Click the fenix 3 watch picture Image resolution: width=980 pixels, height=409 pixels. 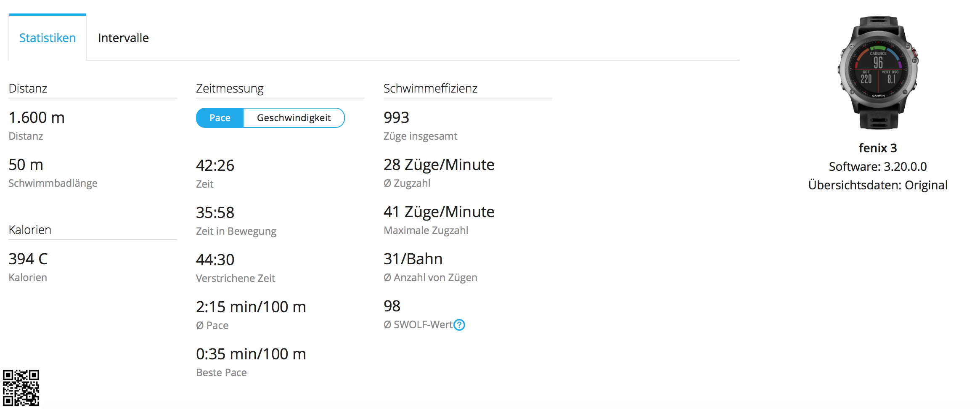click(x=878, y=73)
